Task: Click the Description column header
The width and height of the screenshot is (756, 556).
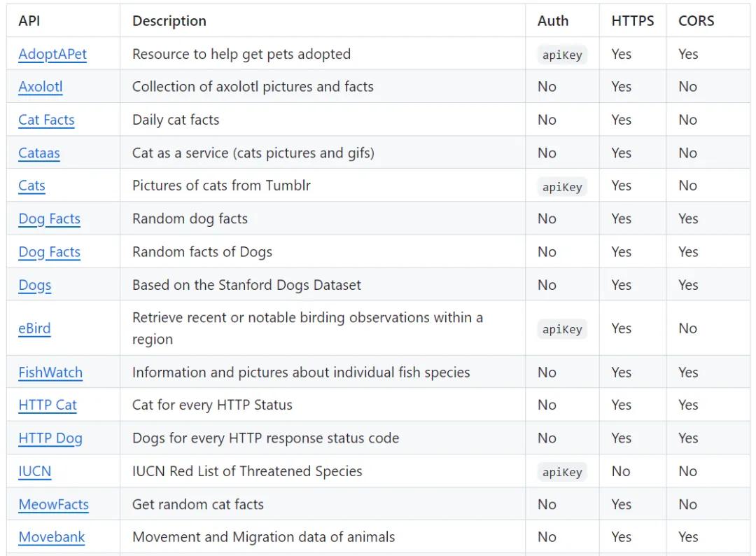Action: (x=169, y=21)
